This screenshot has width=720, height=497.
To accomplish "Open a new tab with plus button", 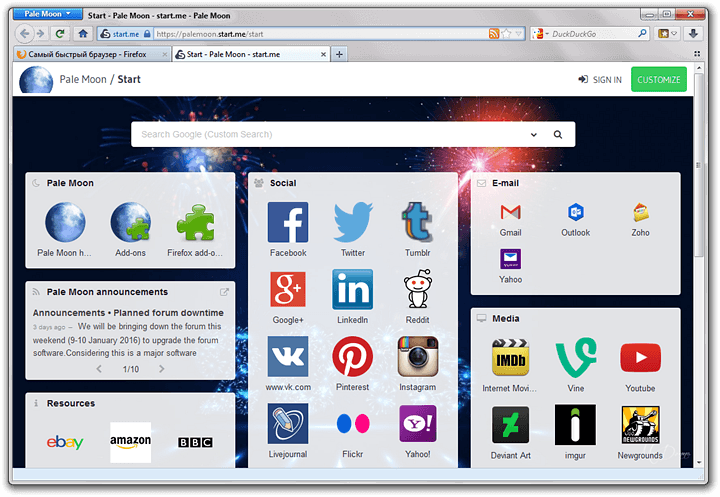I will pos(339,54).
